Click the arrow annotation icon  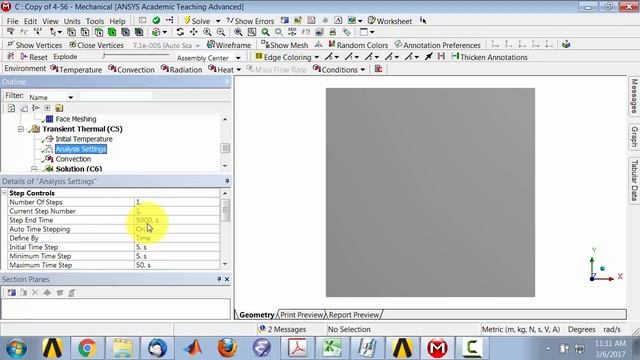coord(428,57)
